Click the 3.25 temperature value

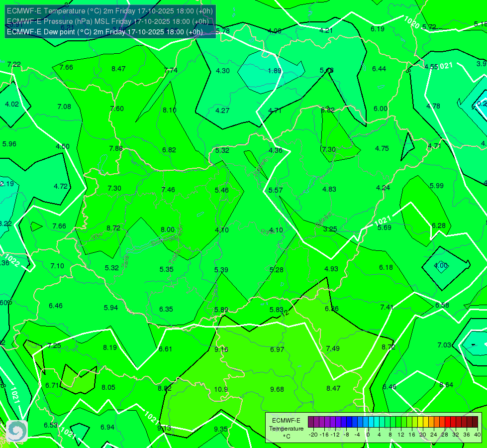tap(330, 229)
